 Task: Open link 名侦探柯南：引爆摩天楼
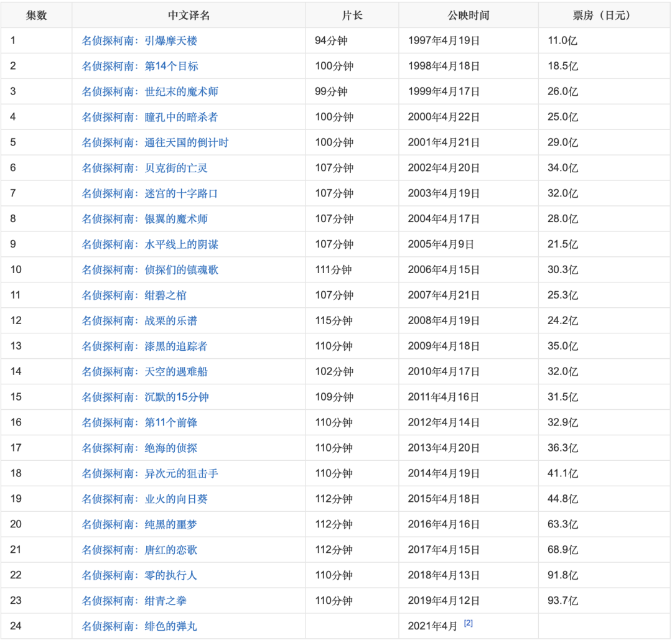[139, 41]
